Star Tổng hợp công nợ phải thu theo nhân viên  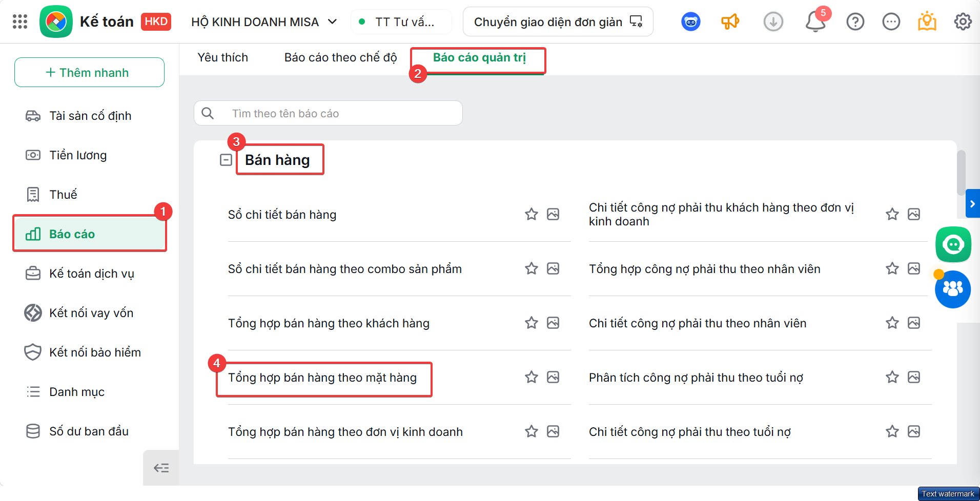tap(892, 268)
